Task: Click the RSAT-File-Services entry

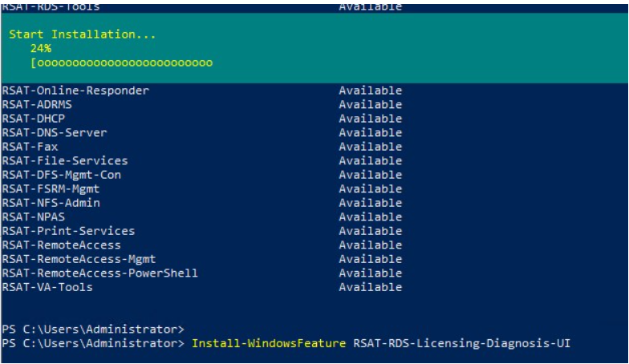Action: (65, 160)
